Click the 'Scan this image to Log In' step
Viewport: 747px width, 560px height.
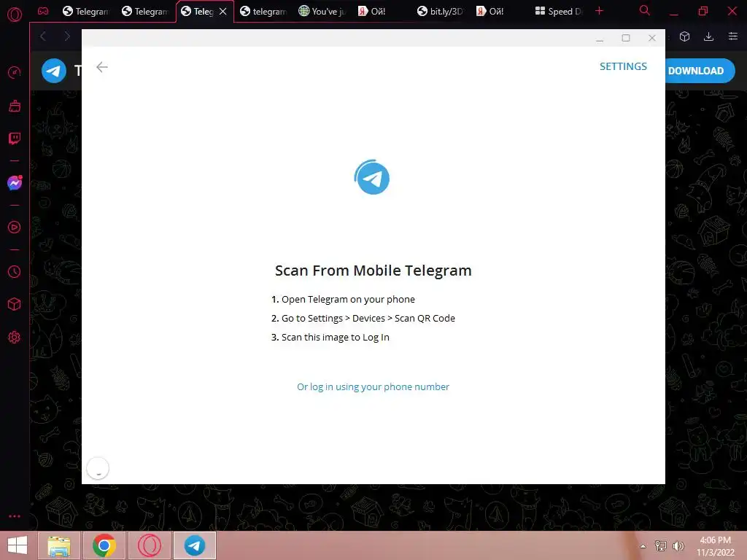(336, 337)
